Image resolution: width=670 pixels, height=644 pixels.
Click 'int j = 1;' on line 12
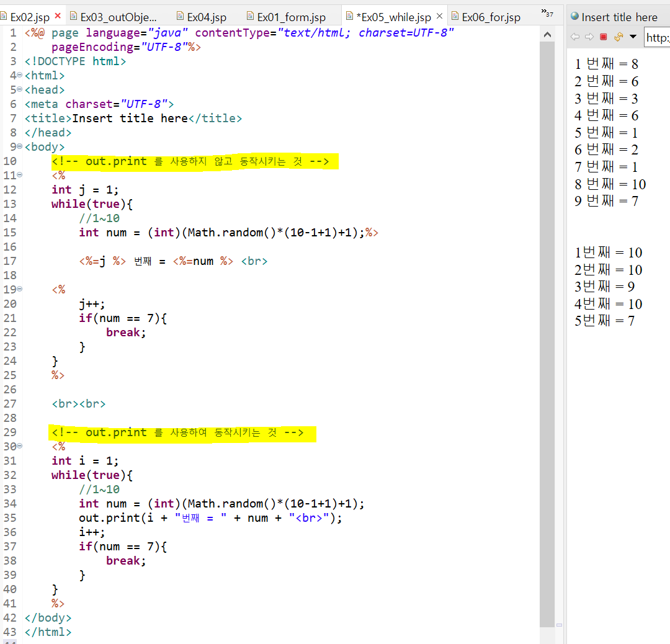pos(85,190)
